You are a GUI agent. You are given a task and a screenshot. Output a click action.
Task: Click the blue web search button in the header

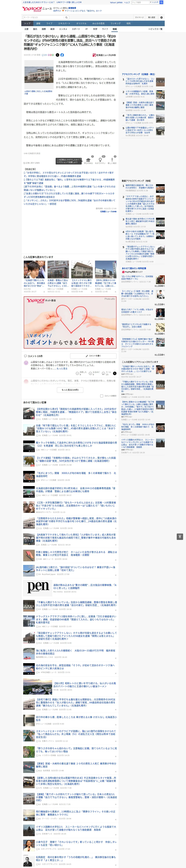[x=161, y=2]
